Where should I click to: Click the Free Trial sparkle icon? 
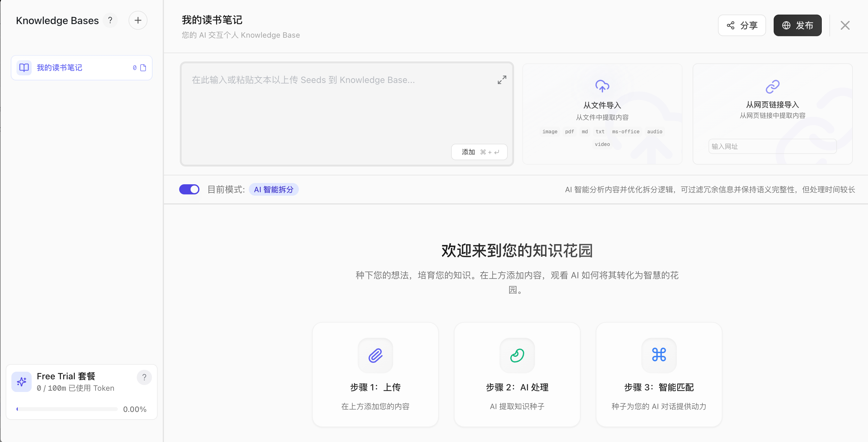coord(22,382)
